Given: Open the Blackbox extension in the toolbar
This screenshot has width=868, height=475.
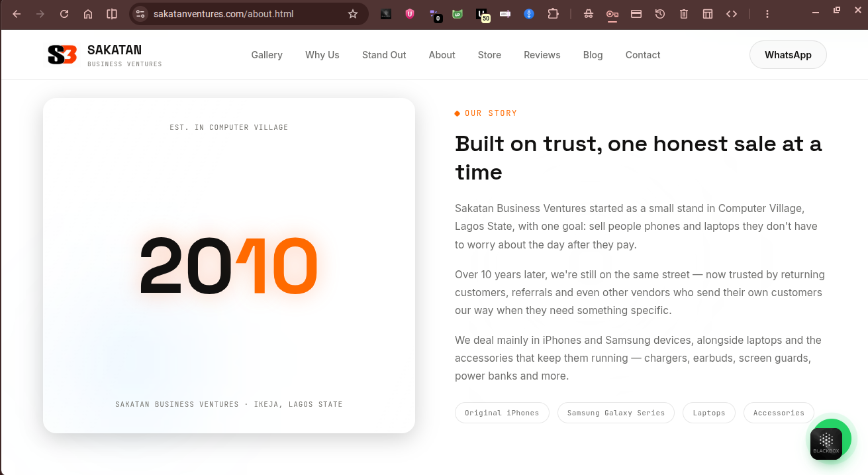Looking at the screenshot, I should pos(386,14).
